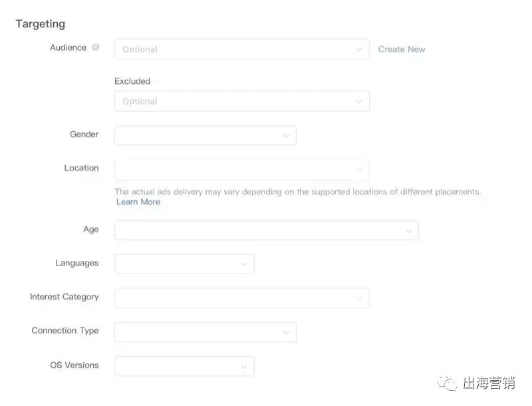
Task: Click the chevron arrow in Languages field
Action: pos(244,264)
